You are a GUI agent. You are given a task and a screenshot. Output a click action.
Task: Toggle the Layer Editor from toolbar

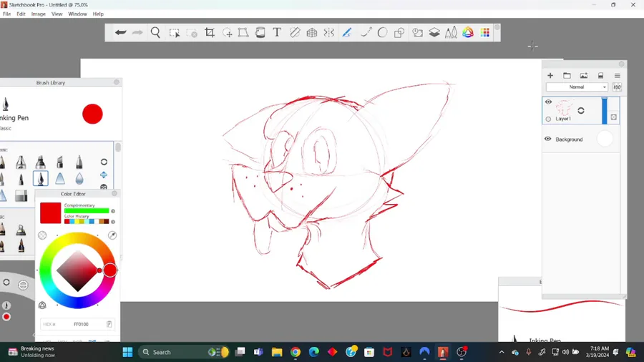point(434,32)
